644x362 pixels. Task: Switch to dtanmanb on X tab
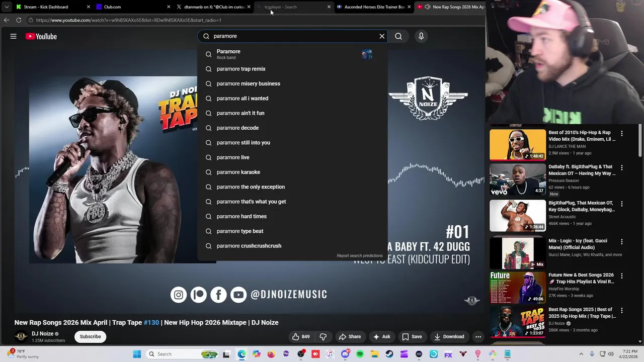click(x=214, y=7)
